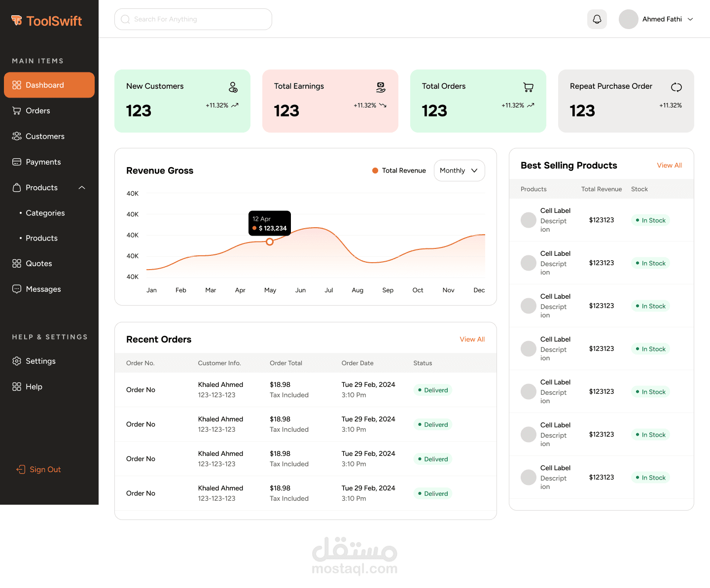Click the ToolSwift logo icon
Viewport: 710px width, 588px height.
tap(17, 20)
